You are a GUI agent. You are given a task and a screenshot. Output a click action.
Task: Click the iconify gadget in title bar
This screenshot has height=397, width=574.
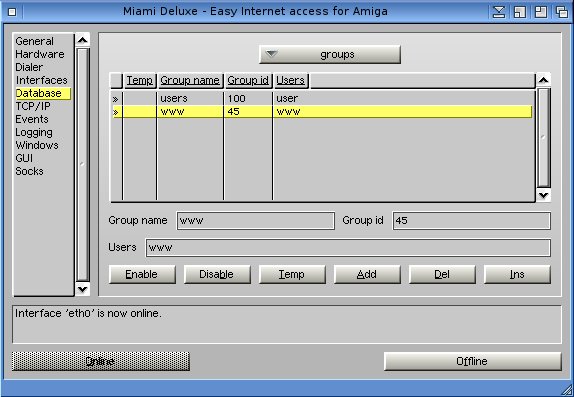pos(499,12)
